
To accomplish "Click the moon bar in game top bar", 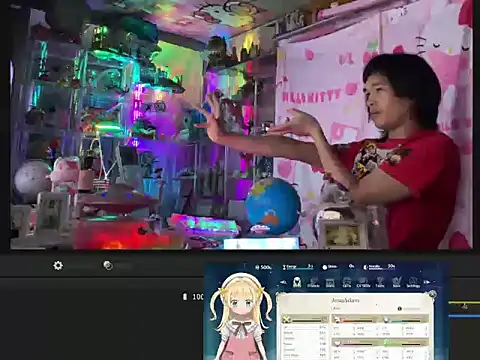I will tap(379, 267).
